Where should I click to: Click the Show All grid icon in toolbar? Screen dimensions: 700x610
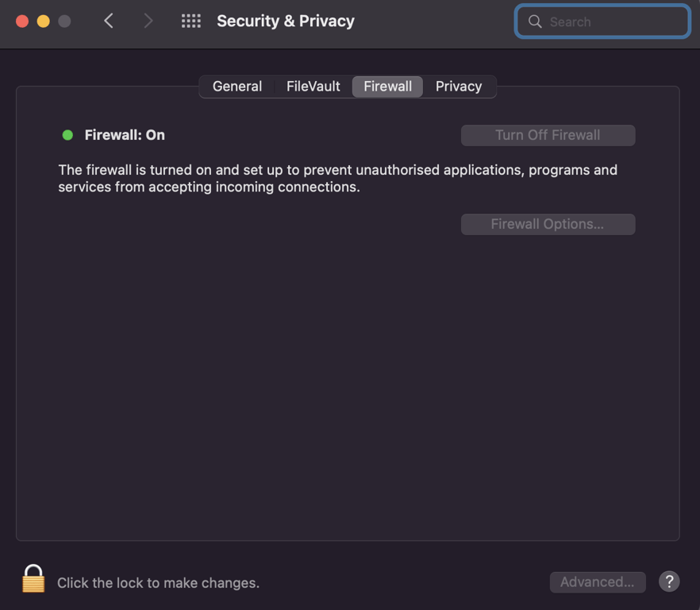pos(190,21)
